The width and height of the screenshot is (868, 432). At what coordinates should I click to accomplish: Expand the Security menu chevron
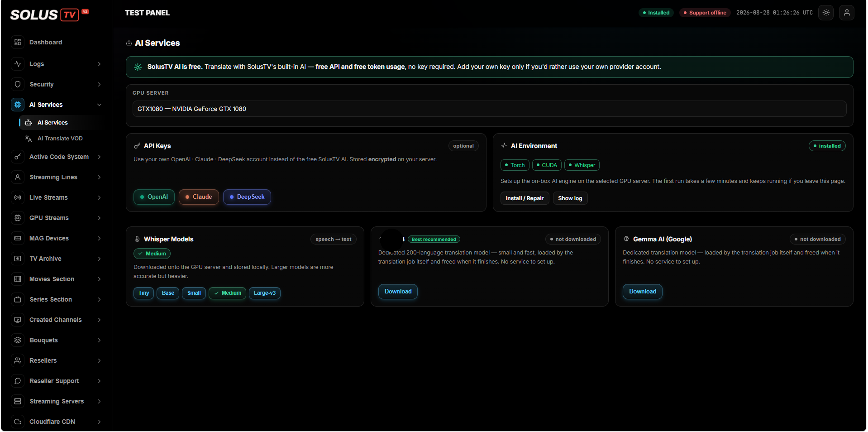tap(99, 84)
